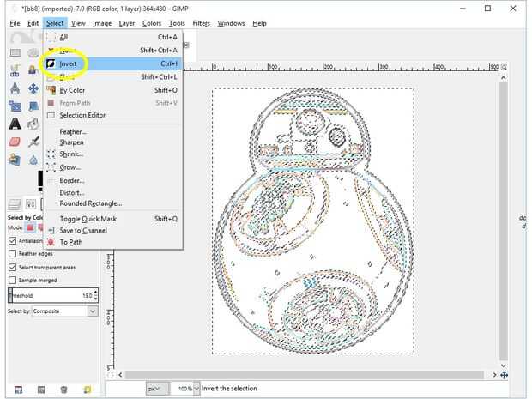The width and height of the screenshot is (532, 399).
Task: Click the Invert menu item icon
Action: pyautogui.click(x=51, y=63)
